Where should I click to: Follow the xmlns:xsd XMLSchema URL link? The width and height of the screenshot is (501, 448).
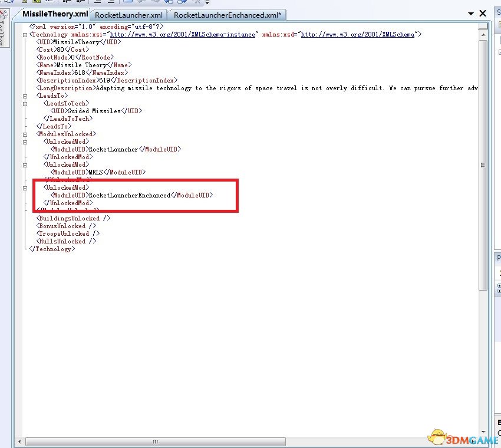358,35
